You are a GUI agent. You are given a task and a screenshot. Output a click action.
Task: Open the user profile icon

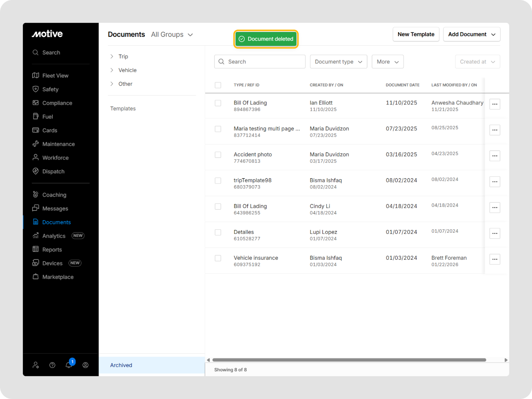coord(85,365)
